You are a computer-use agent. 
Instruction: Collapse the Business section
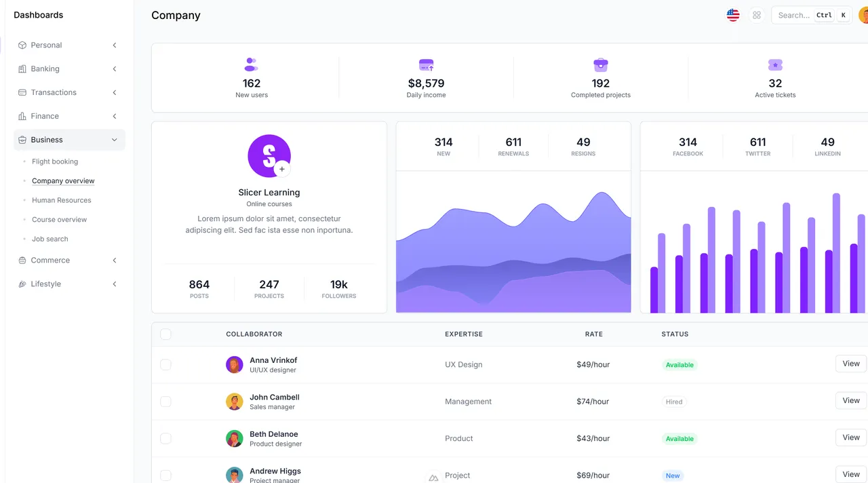[68, 139]
